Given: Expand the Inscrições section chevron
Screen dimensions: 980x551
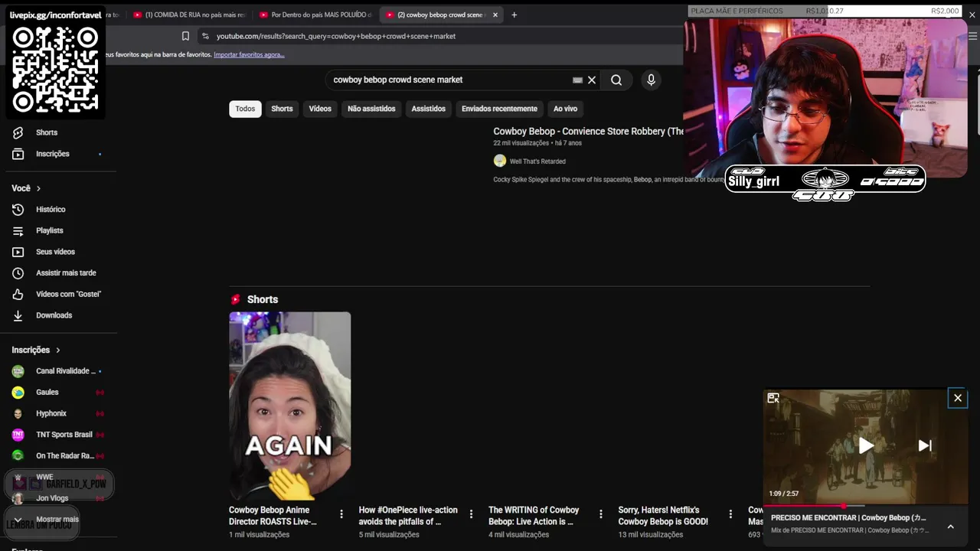Looking at the screenshot, I should click(57, 350).
